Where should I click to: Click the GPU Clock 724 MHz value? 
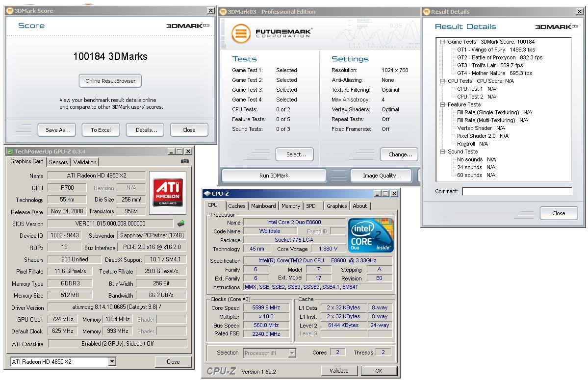(x=63, y=319)
